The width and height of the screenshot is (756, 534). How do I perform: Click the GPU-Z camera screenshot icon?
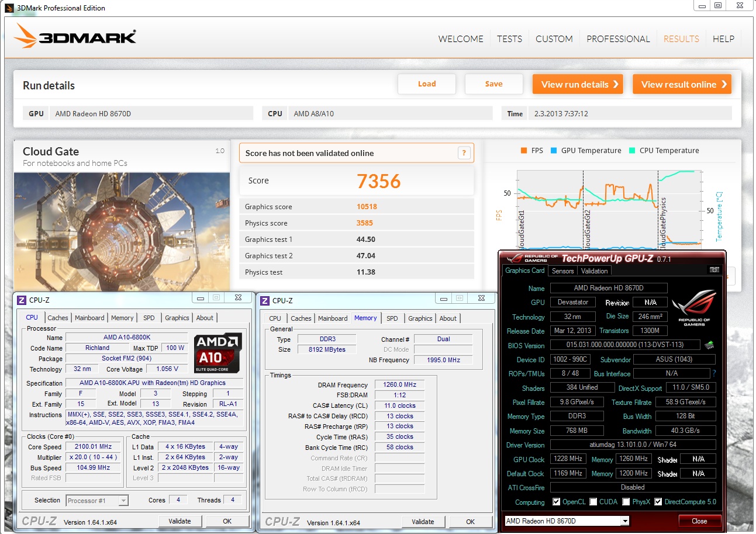click(x=714, y=270)
